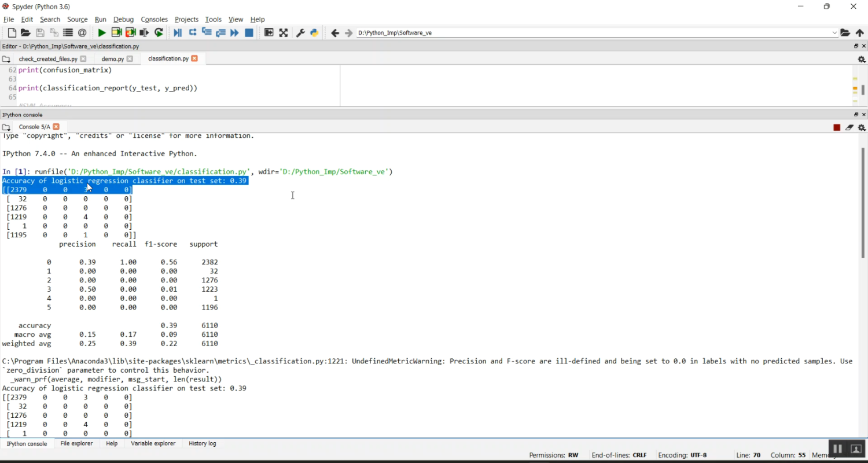The width and height of the screenshot is (868, 463).
Task: Open the editor pane options gear menu
Action: tap(862, 59)
